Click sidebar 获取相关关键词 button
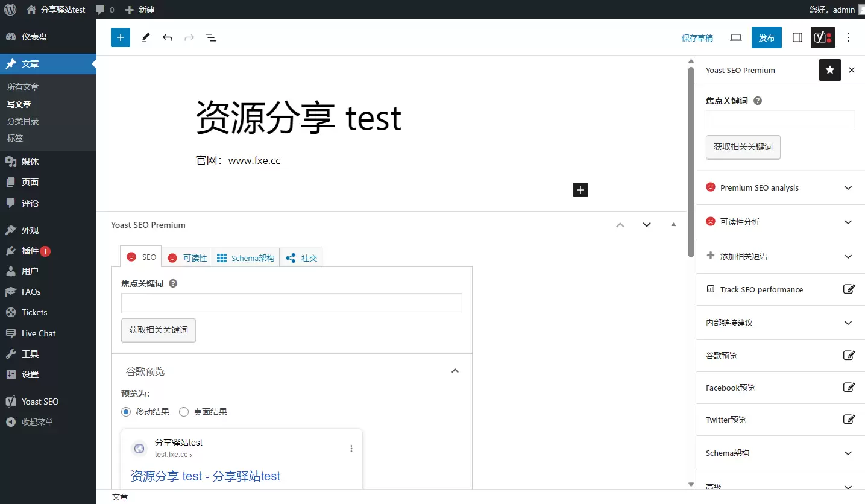 coord(743,147)
